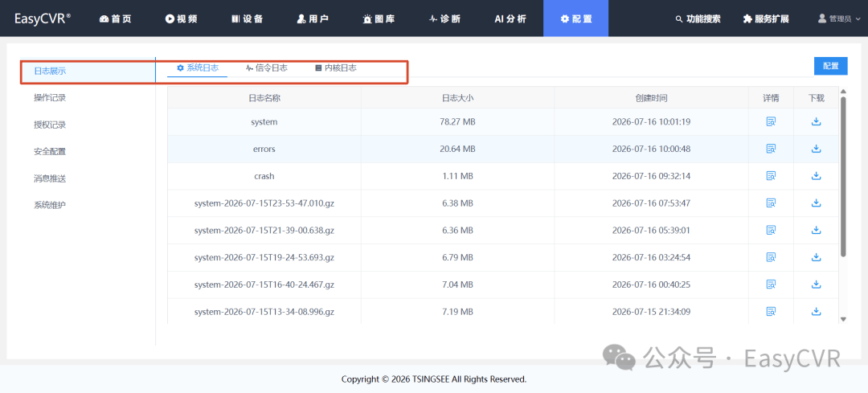Click the blue 配置 button
The height and width of the screenshot is (393, 868).
click(830, 66)
